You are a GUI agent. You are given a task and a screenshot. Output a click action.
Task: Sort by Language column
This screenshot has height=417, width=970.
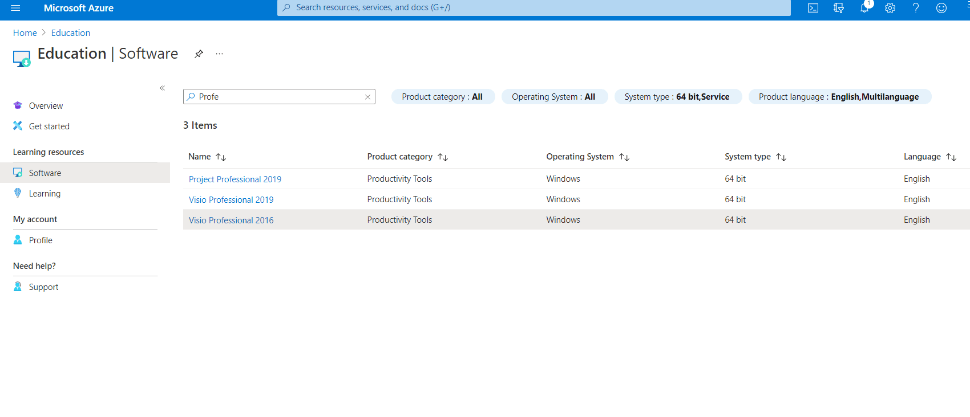[x=930, y=157]
